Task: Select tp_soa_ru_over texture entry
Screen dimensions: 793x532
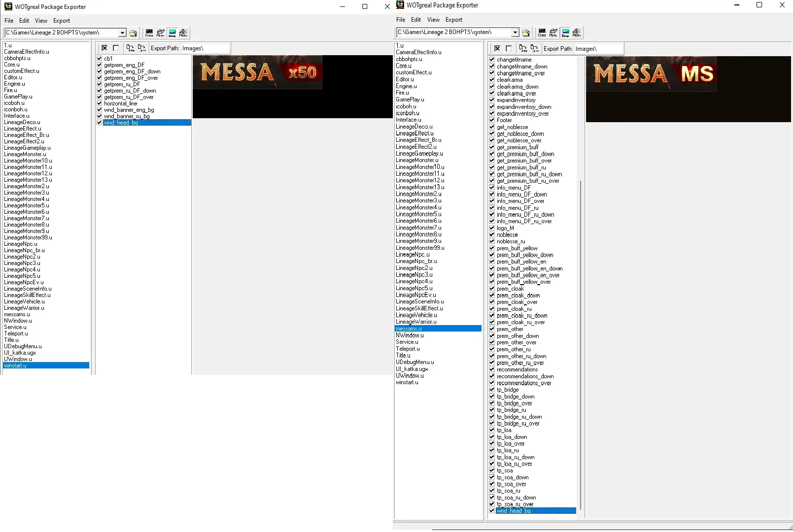Action: (515, 504)
